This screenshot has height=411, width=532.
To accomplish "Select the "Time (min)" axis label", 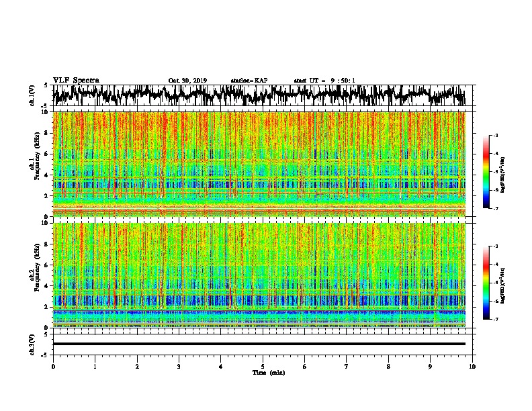I will (x=269, y=373).
